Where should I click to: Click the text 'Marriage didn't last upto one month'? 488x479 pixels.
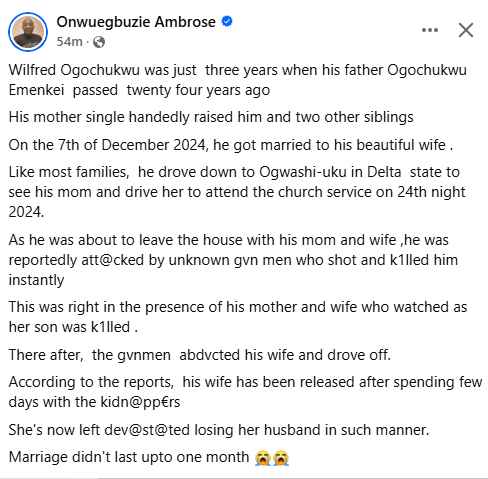[x=129, y=457]
